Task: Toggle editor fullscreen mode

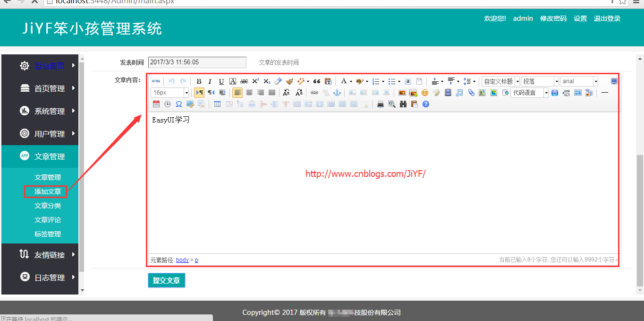Action: (x=614, y=81)
